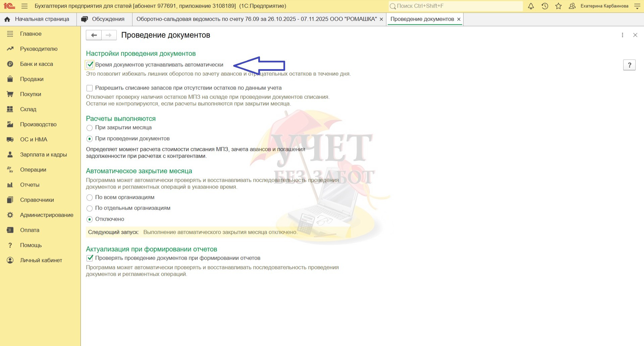Click the user profile icon
Screen dimensions: 644x346
(x=572, y=6)
